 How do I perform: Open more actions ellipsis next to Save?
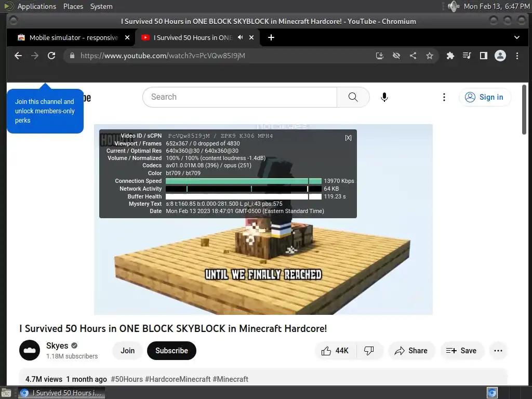pyautogui.click(x=498, y=351)
